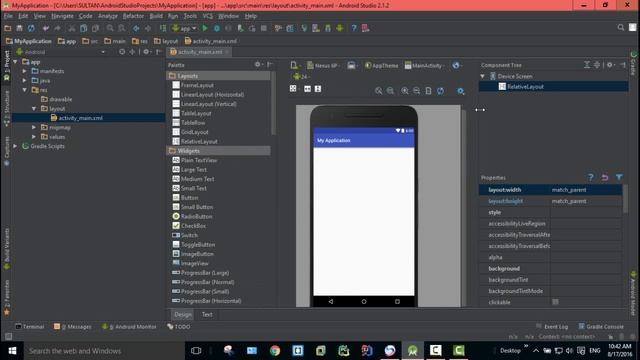The image size is (640, 360).
Task: Open the VCS menu
Action: click(x=208, y=16)
